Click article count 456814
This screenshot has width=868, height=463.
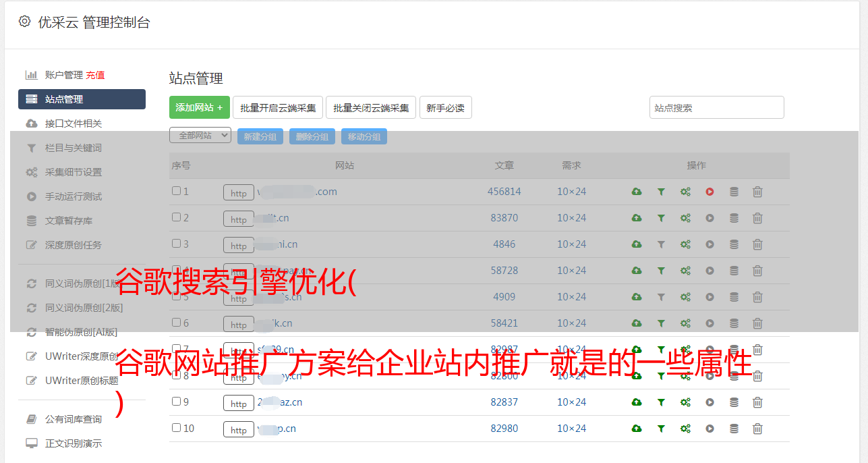click(x=504, y=192)
